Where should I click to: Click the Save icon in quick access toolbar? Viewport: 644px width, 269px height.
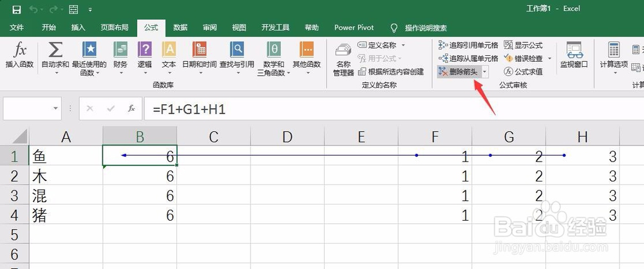point(17,10)
